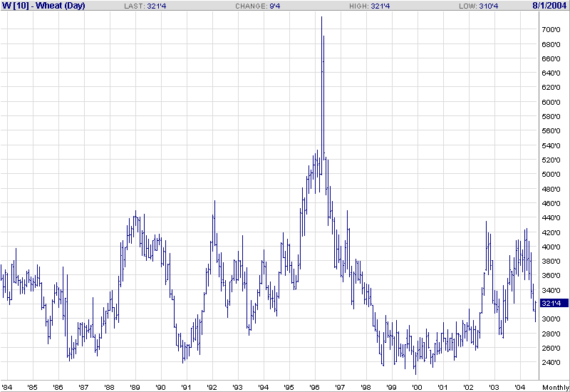Click the '92 year label

coord(212,387)
